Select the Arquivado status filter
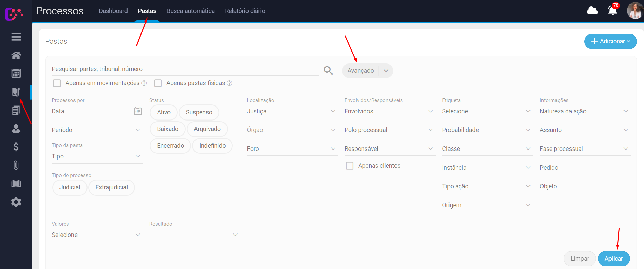 point(207,129)
